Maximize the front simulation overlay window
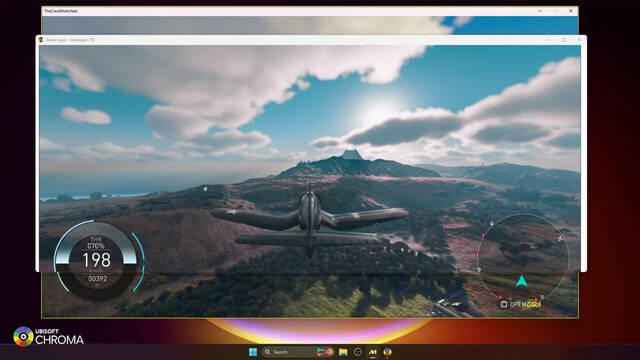640x360 pixels. (x=564, y=40)
